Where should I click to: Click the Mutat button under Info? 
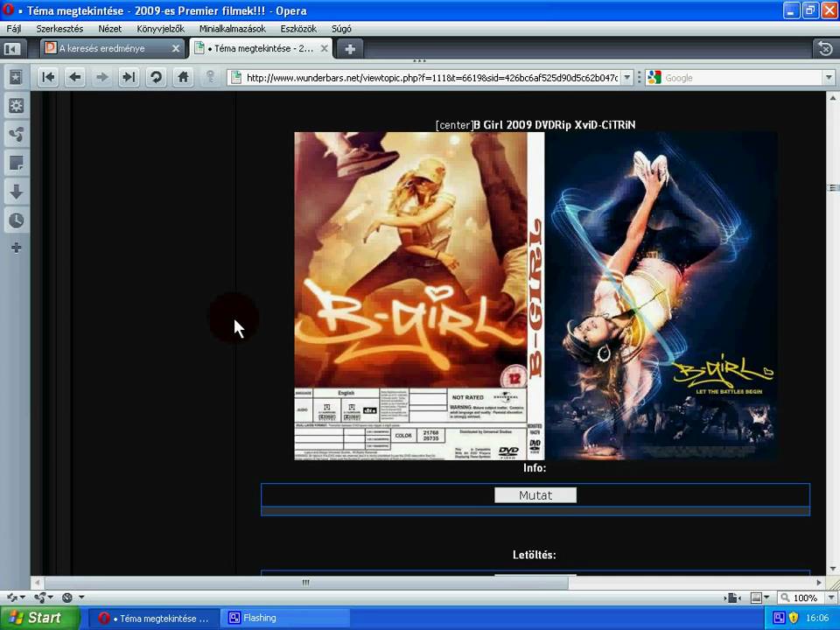tap(535, 495)
